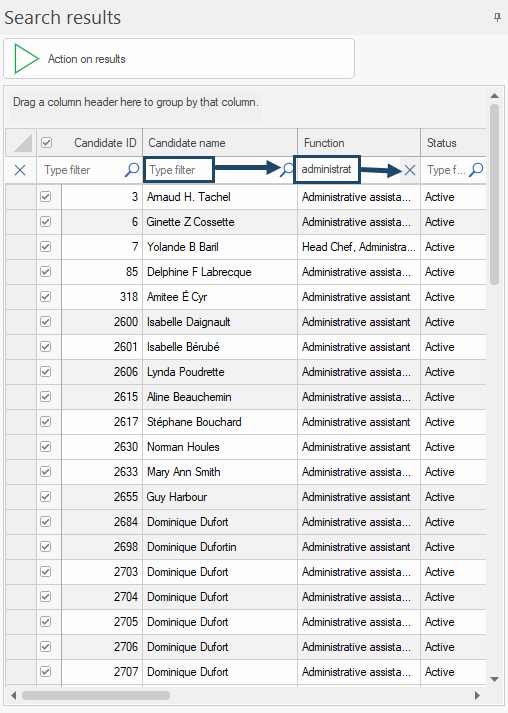This screenshot has width=508, height=713.
Task: Clear all filters with the filter row X
Action: coord(20,170)
